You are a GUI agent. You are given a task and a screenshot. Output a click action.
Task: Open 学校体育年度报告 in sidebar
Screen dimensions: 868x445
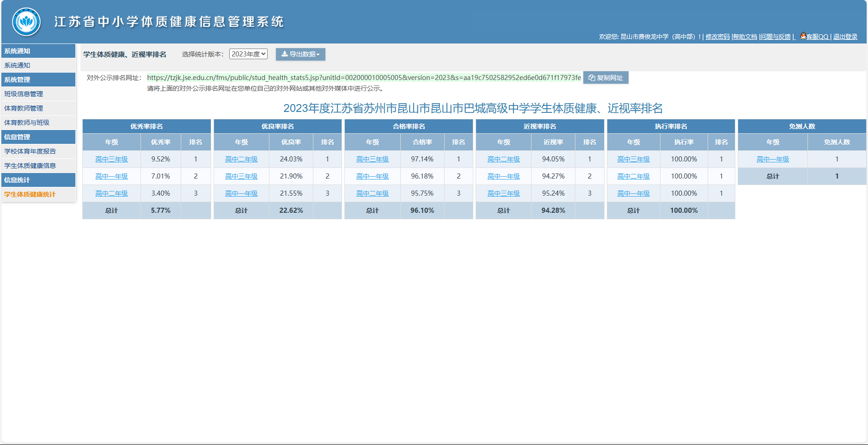click(38, 151)
